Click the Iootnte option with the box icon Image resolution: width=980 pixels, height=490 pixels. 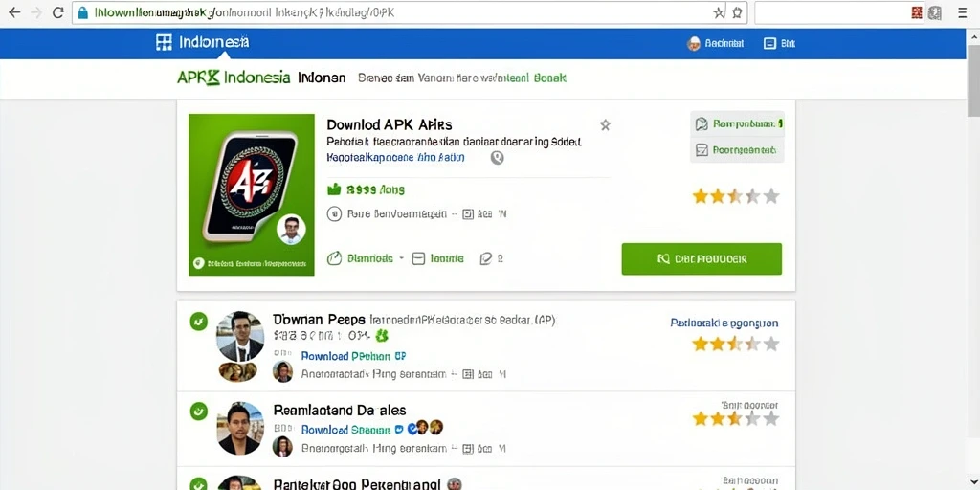click(x=438, y=258)
